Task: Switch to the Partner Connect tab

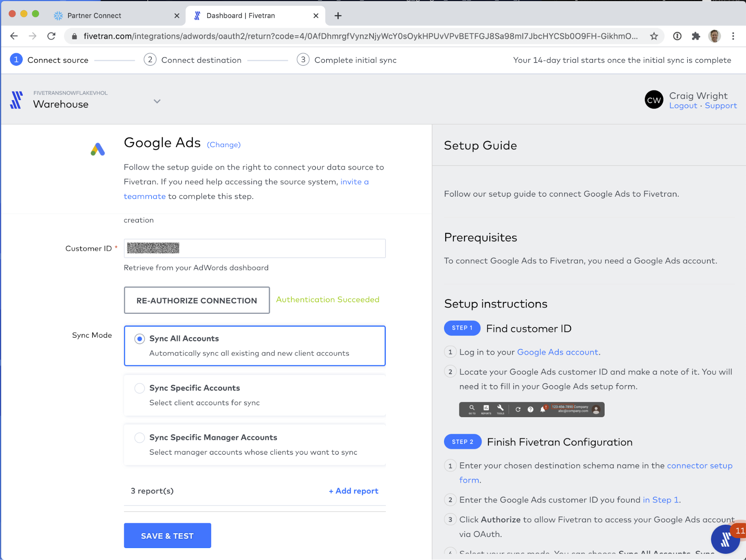Action: [94, 16]
